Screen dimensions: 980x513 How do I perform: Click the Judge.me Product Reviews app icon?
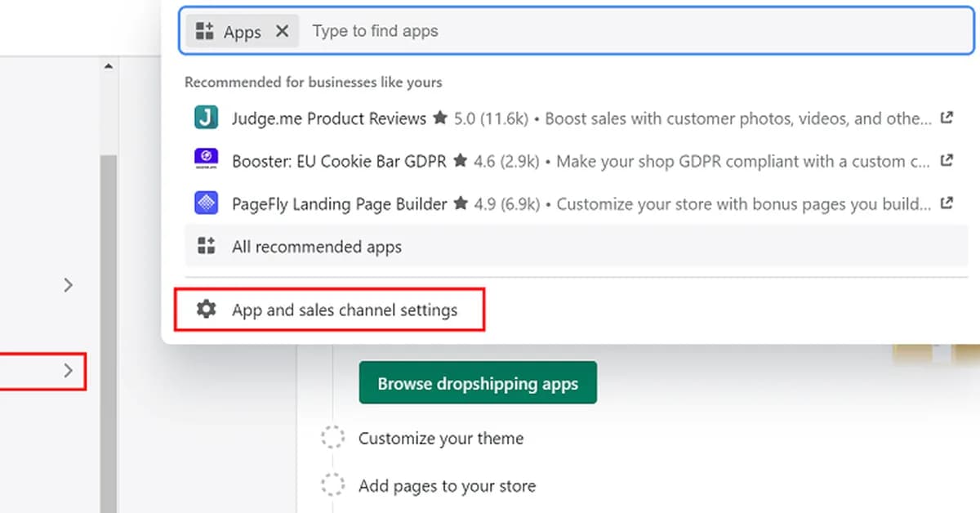pos(205,118)
